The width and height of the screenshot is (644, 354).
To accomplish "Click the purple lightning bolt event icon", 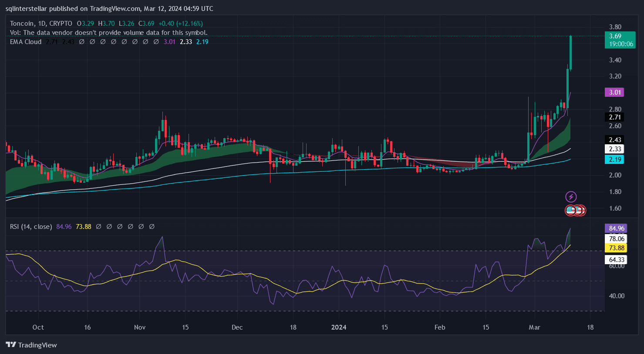I will [x=570, y=197].
